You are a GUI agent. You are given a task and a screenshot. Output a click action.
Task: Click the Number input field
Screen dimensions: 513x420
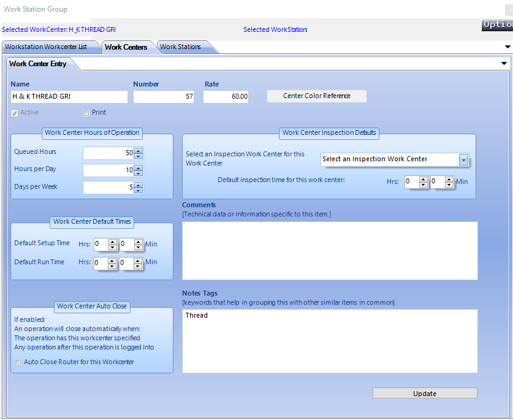tap(164, 97)
